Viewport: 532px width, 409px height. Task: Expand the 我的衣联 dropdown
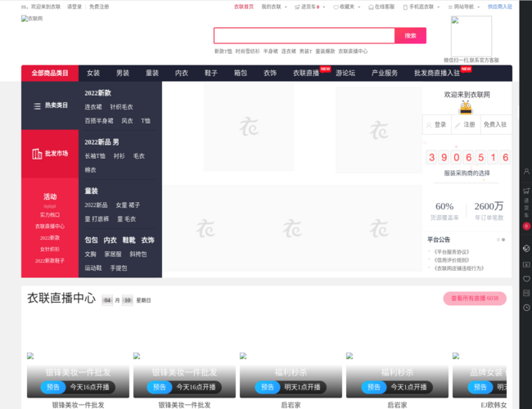point(272,6)
